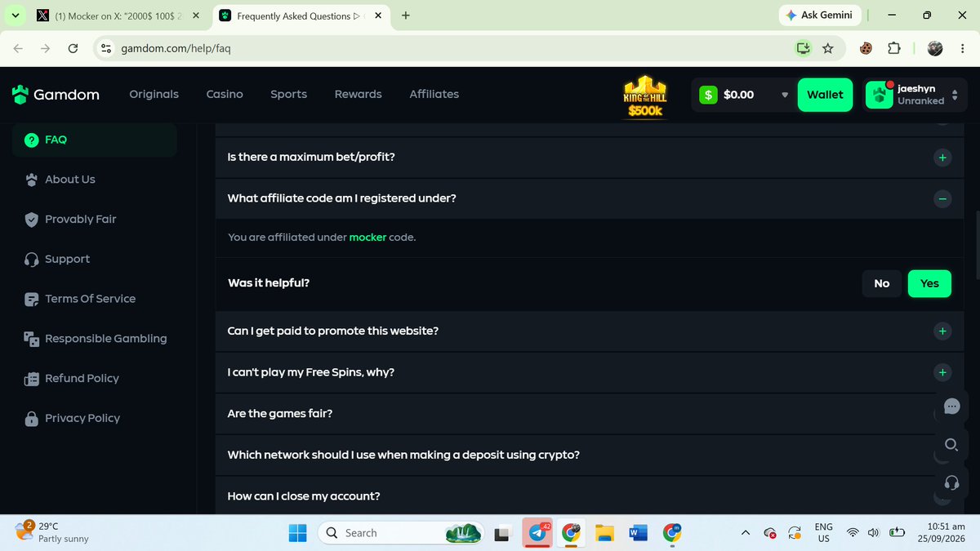Expand 'Are the games fair?' question
980x551 pixels.
(x=588, y=414)
